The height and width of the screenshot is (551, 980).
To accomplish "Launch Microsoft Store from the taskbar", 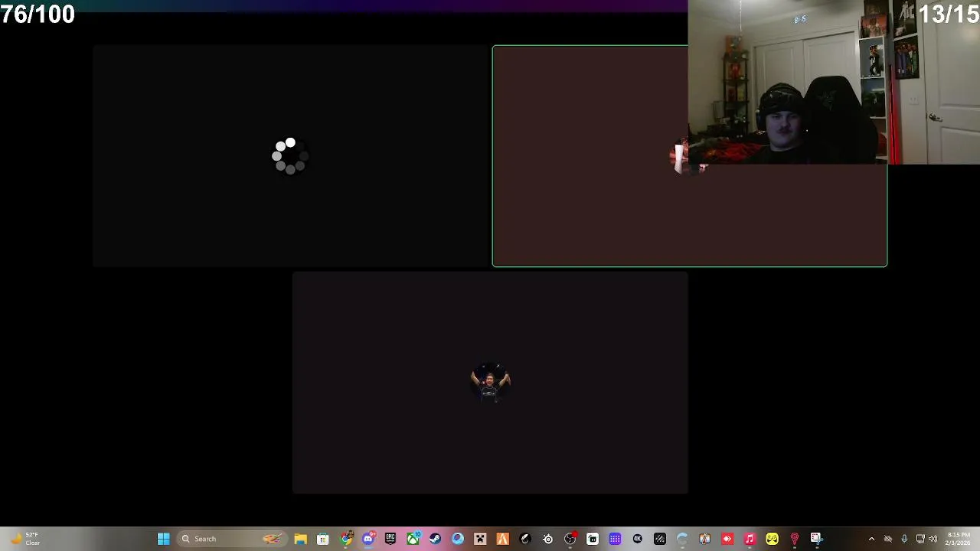I will coord(323,539).
